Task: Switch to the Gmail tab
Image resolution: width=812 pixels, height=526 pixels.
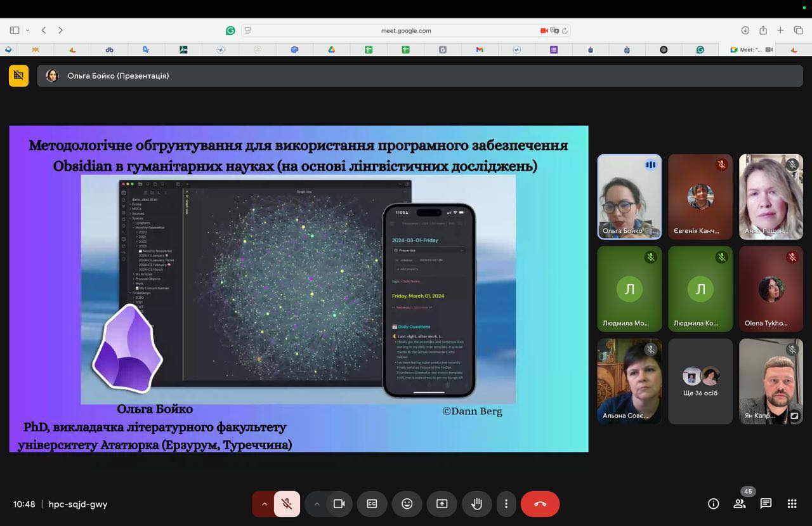Action: click(x=480, y=49)
